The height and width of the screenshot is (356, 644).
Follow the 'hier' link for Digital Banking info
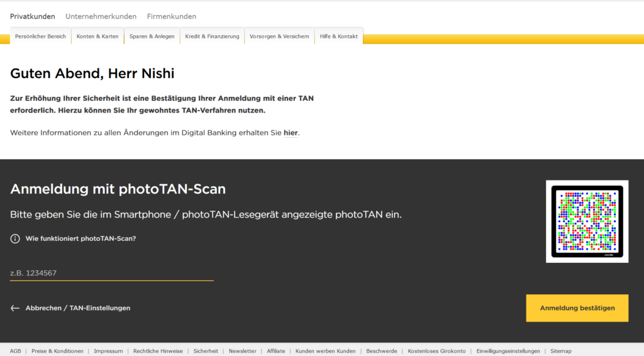pyautogui.click(x=291, y=133)
